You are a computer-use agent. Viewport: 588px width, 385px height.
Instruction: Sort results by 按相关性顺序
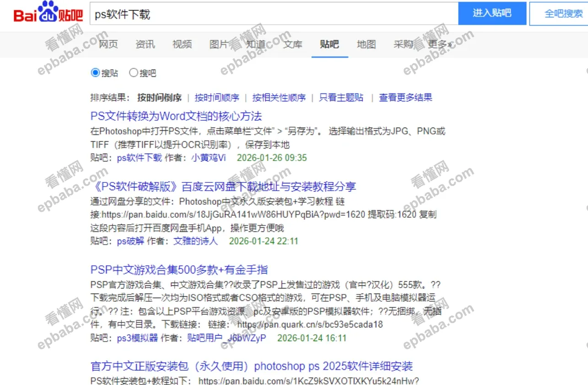pyautogui.click(x=279, y=97)
